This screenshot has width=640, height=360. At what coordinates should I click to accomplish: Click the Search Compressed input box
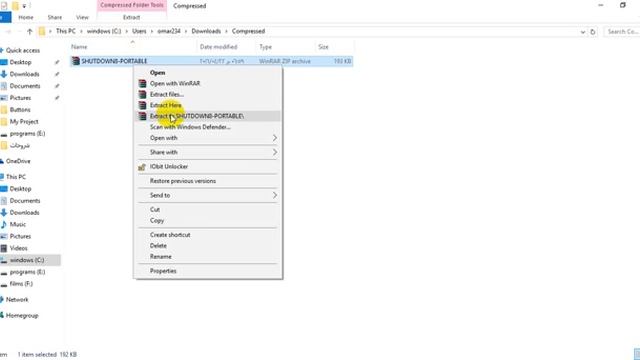click(x=622, y=31)
